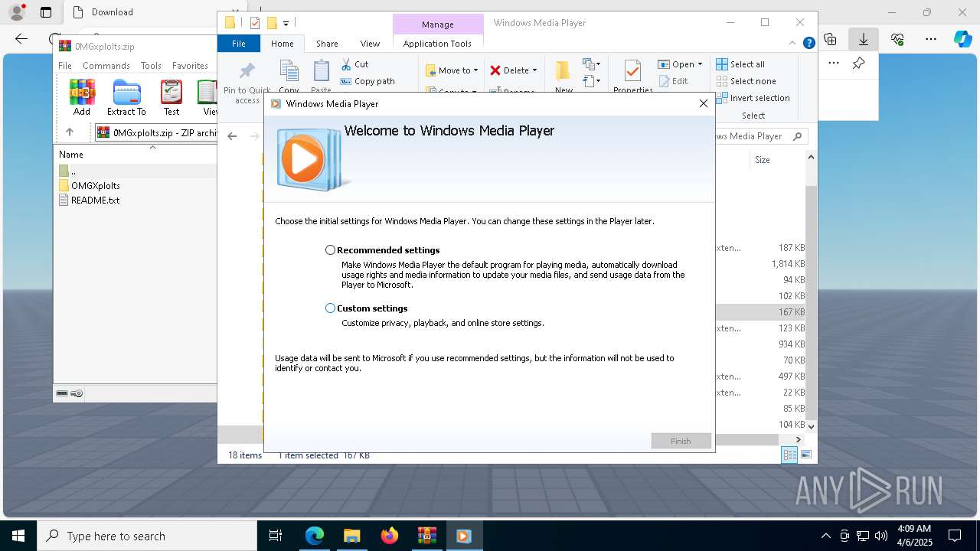
Task: Open Edge Tab actions menu icon
Action: [46, 12]
